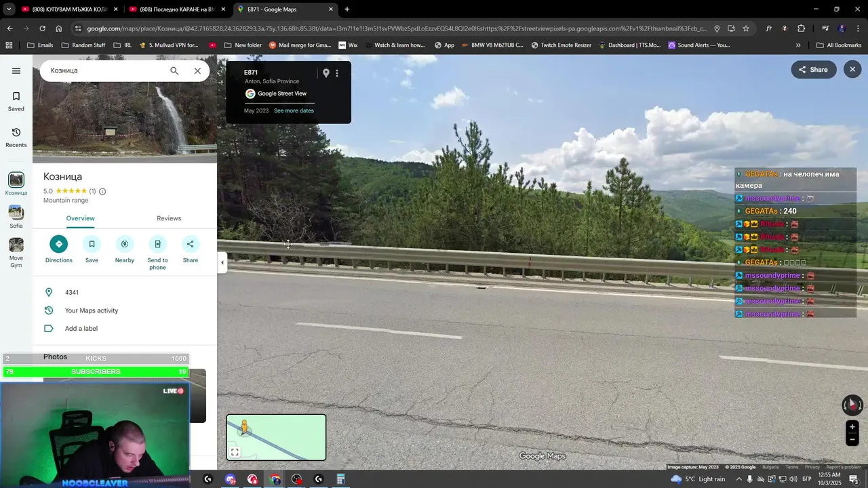Close the Street View with X
868x488 pixels.
tap(852, 69)
